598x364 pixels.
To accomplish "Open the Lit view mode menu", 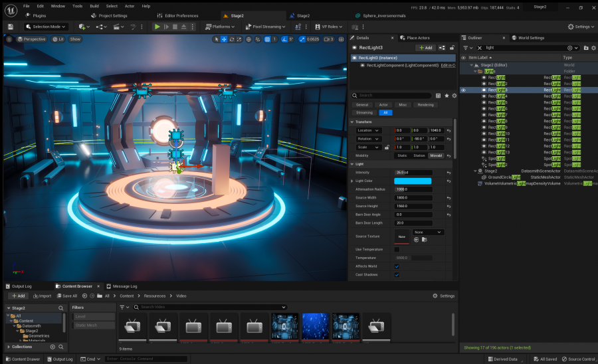I will pyautogui.click(x=58, y=39).
